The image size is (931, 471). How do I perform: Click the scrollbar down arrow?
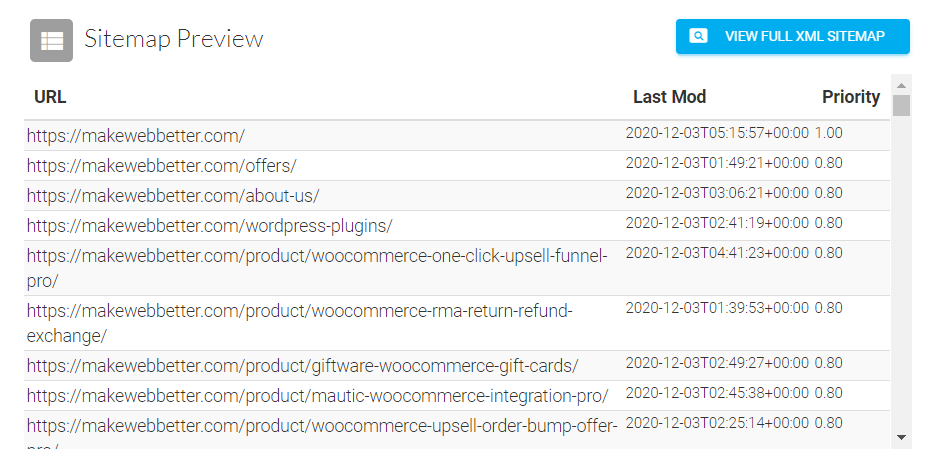point(901,438)
